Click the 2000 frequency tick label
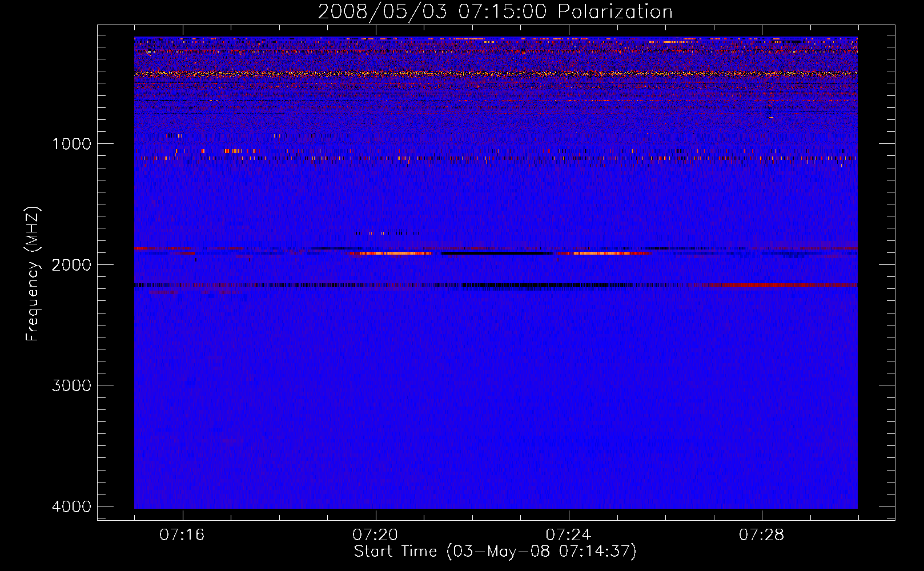The image size is (924, 571). (x=71, y=264)
